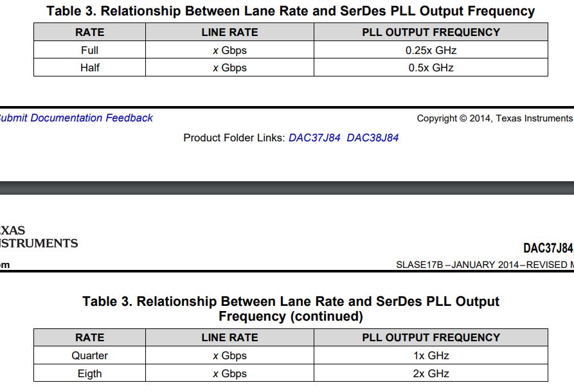This screenshot has width=574, height=392.
Task: Select the 'Full' rate cell
Action: (89, 50)
